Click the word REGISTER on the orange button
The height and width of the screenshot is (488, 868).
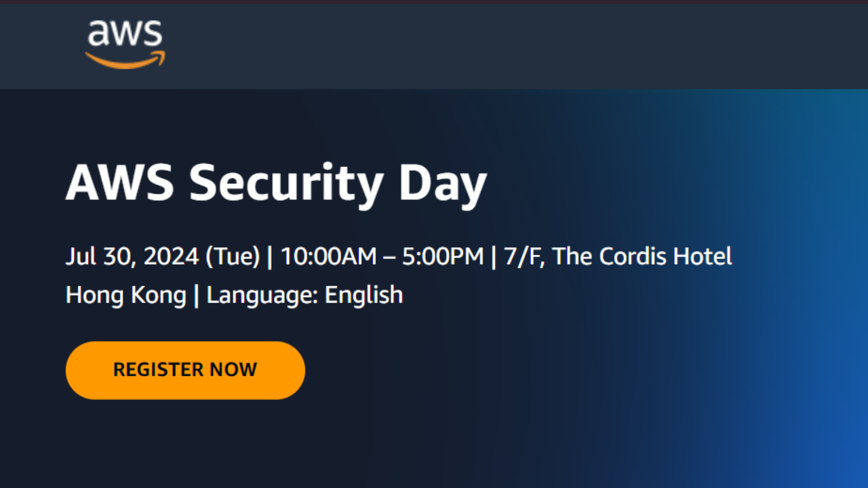158,370
